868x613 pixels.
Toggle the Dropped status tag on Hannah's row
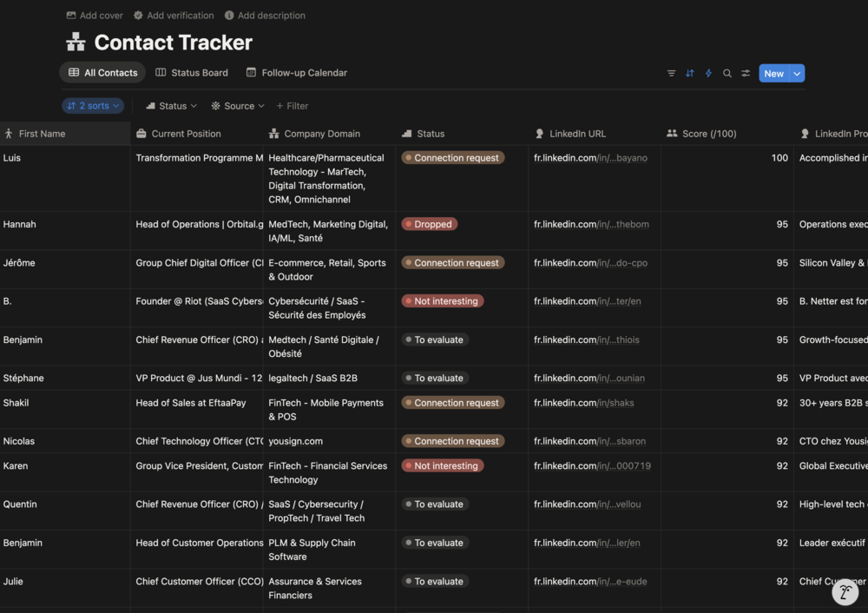pos(429,223)
